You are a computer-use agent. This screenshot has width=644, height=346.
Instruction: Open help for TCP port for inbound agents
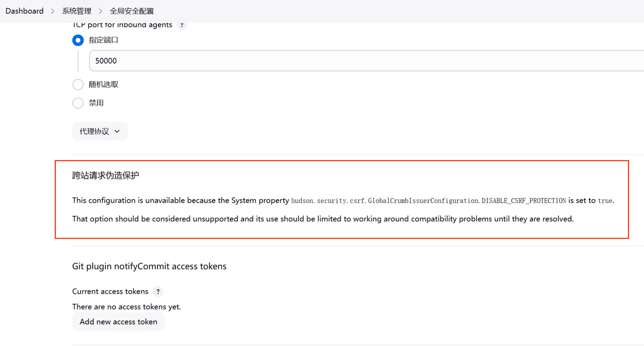tap(182, 25)
